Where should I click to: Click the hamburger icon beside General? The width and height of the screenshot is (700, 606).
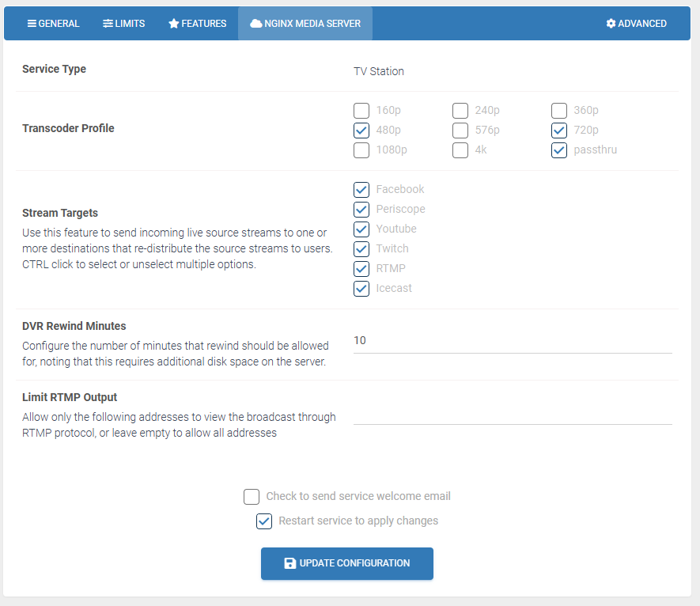pos(32,24)
